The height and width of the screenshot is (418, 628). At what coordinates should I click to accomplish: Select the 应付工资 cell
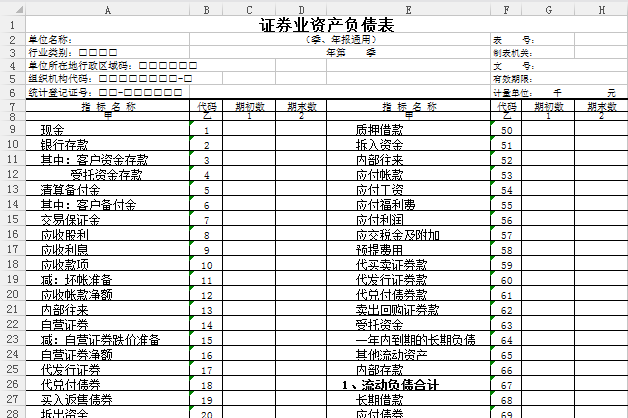point(380,189)
